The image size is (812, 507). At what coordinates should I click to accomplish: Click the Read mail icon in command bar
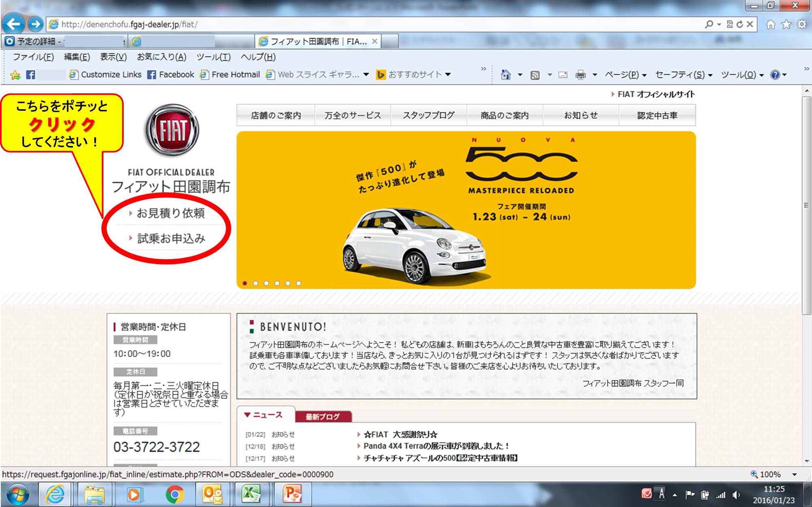pyautogui.click(x=563, y=75)
